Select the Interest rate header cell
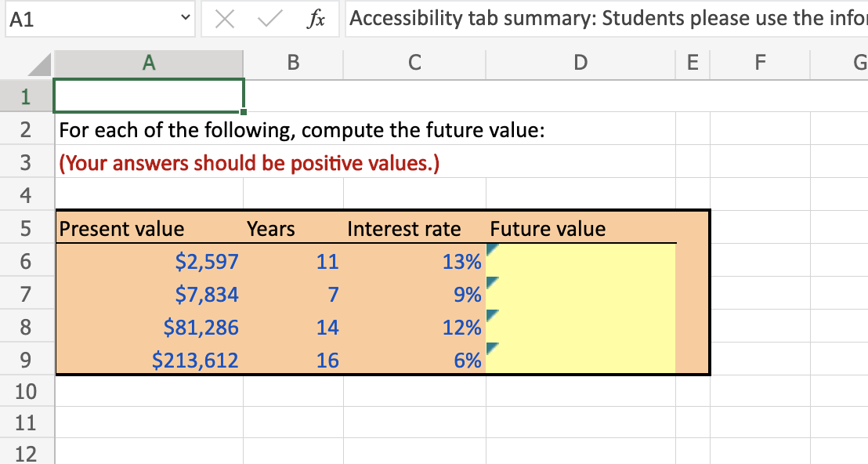Screen dimensions: 868x464 tap(404, 228)
